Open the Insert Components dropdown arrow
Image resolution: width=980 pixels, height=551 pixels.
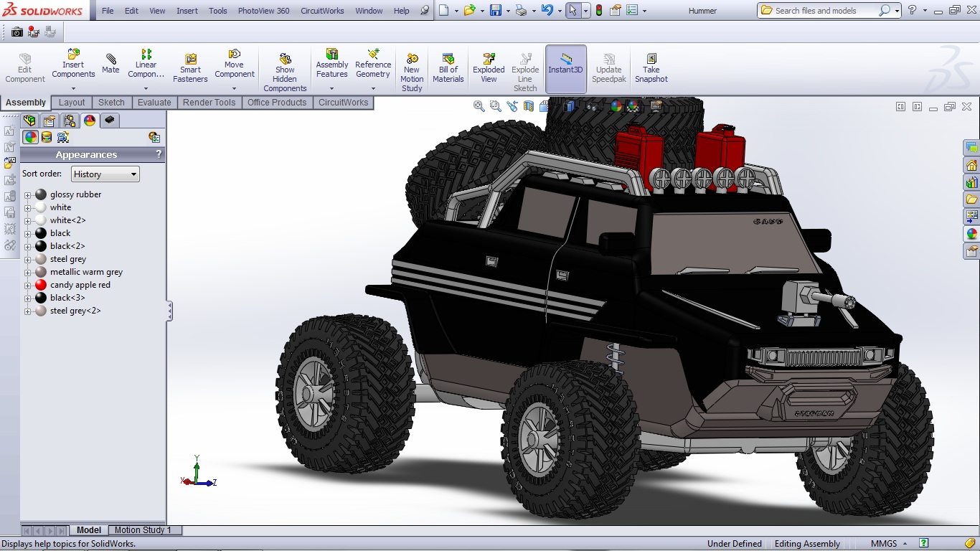[x=73, y=88]
